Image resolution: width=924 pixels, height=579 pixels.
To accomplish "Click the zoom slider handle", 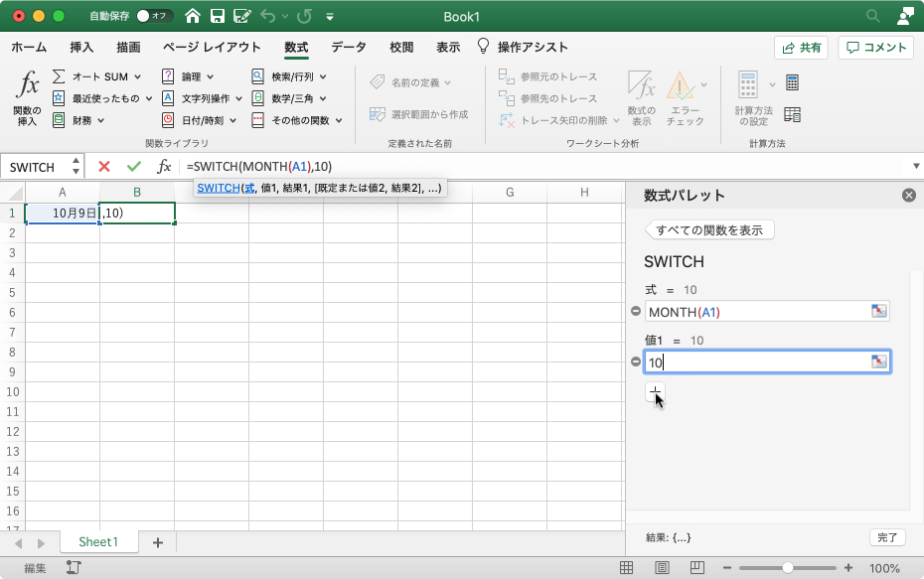I will [787, 568].
